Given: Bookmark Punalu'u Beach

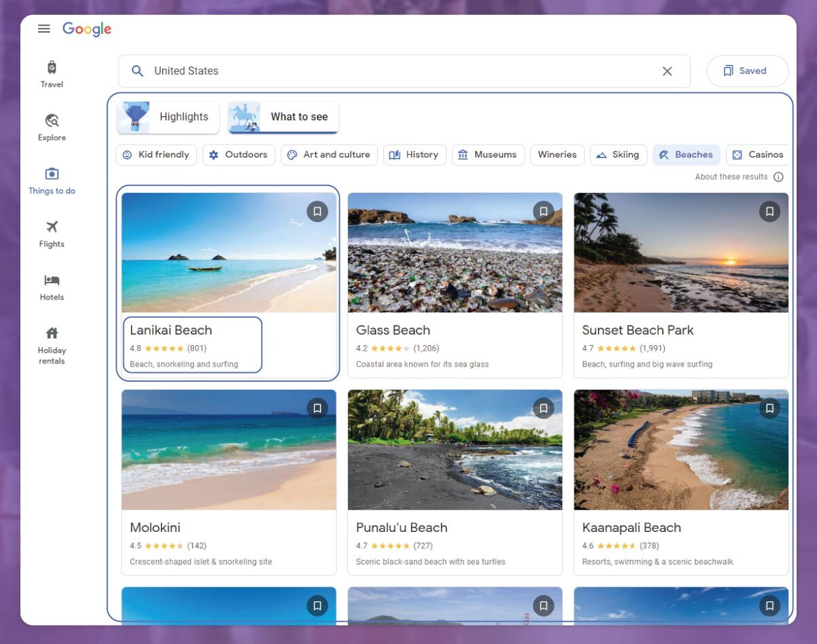Looking at the screenshot, I should tap(543, 408).
